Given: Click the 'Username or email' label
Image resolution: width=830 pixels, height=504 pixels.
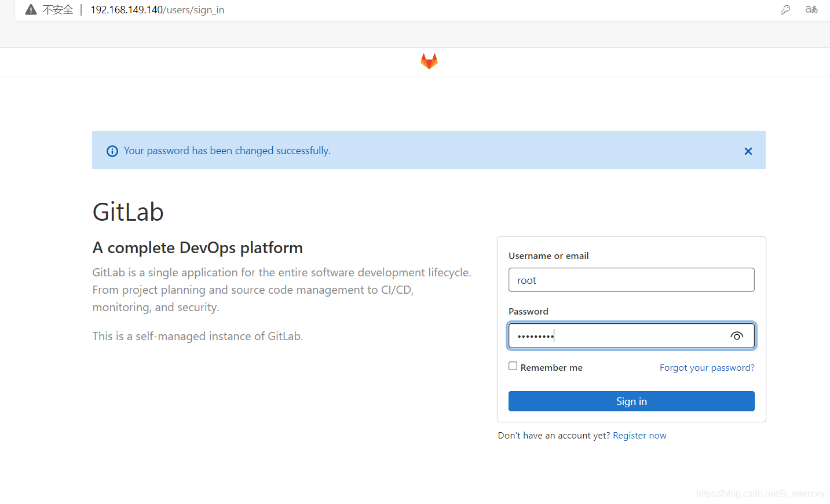Looking at the screenshot, I should click(x=549, y=256).
